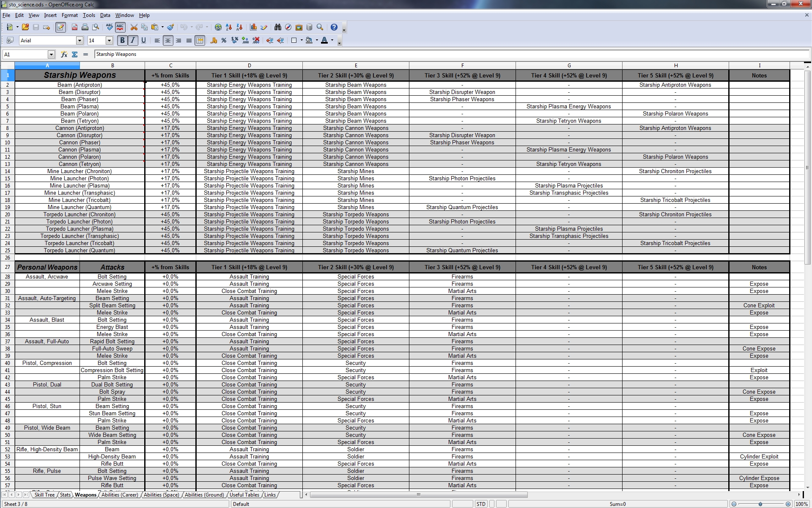
Task: Toggle Center Horizontally alignment
Action: (168, 41)
